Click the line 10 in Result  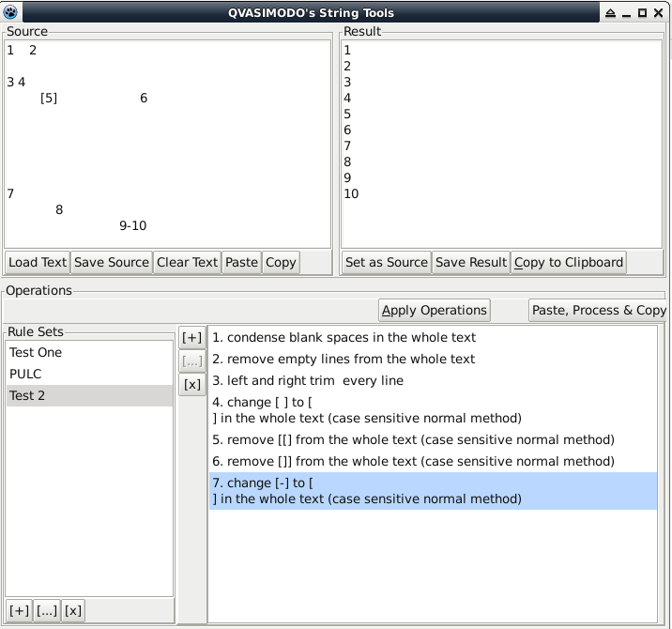(x=351, y=193)
